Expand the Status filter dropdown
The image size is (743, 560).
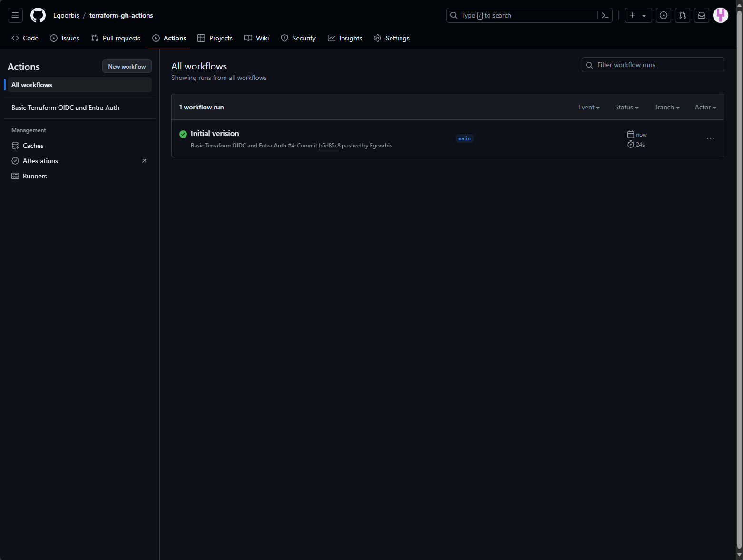coord(626,108)
